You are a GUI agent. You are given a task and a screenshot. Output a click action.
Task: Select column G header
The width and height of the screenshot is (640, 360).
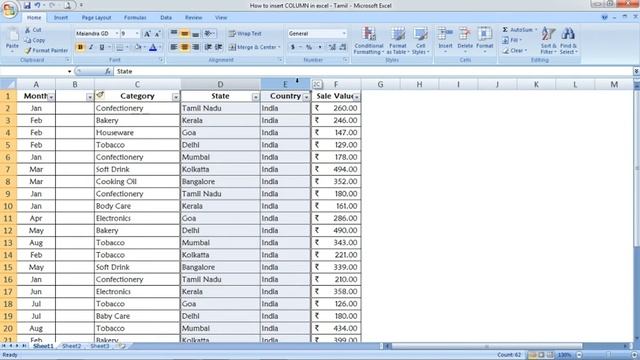click(380, 84)
